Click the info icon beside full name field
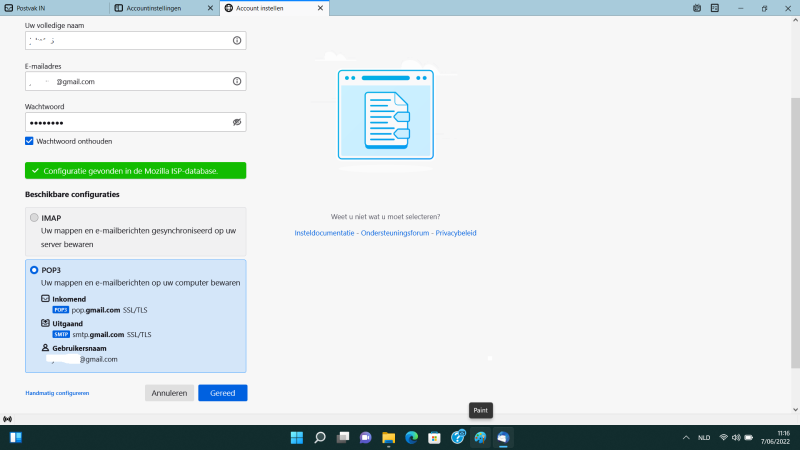The height and width of the screenshot is (450, 800). [x=237, y=40]
